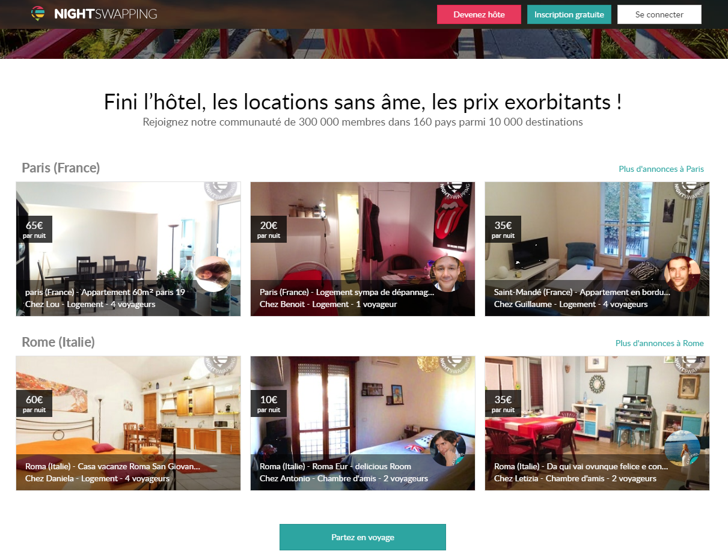Open host Guillaume's profile avatar

pos(682,274)
